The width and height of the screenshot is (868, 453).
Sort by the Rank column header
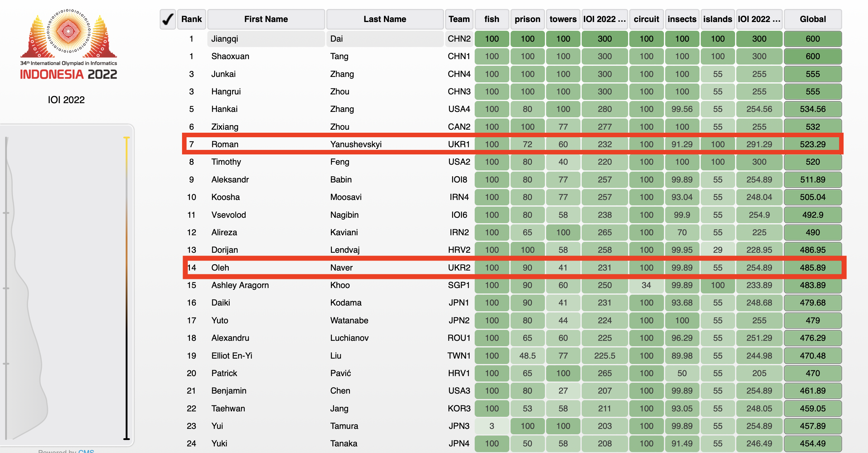(x=191, y=19)
